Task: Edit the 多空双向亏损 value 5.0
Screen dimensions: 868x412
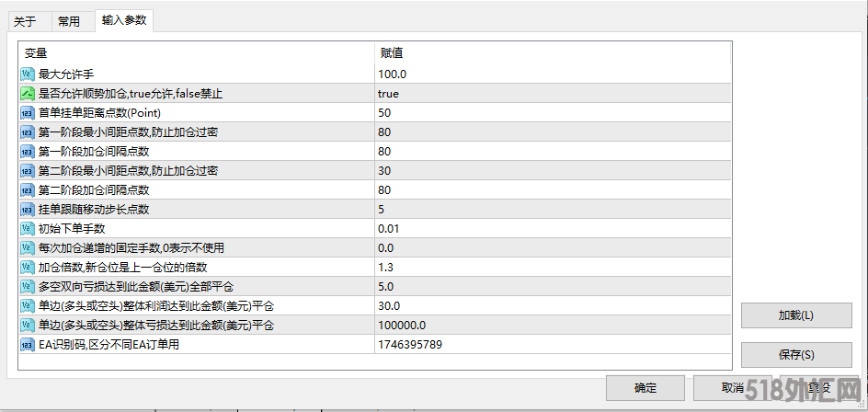Action: 553,287
